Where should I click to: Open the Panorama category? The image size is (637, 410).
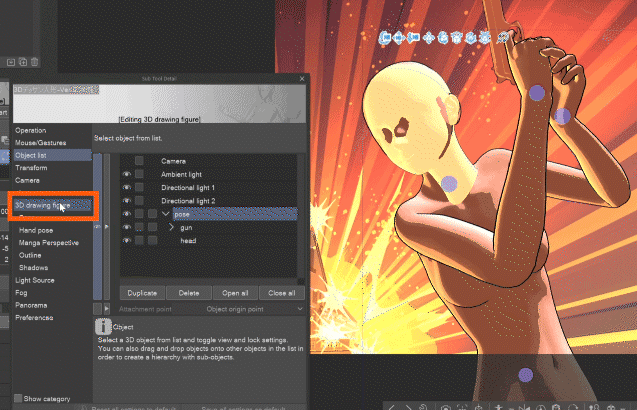point(31,305)
